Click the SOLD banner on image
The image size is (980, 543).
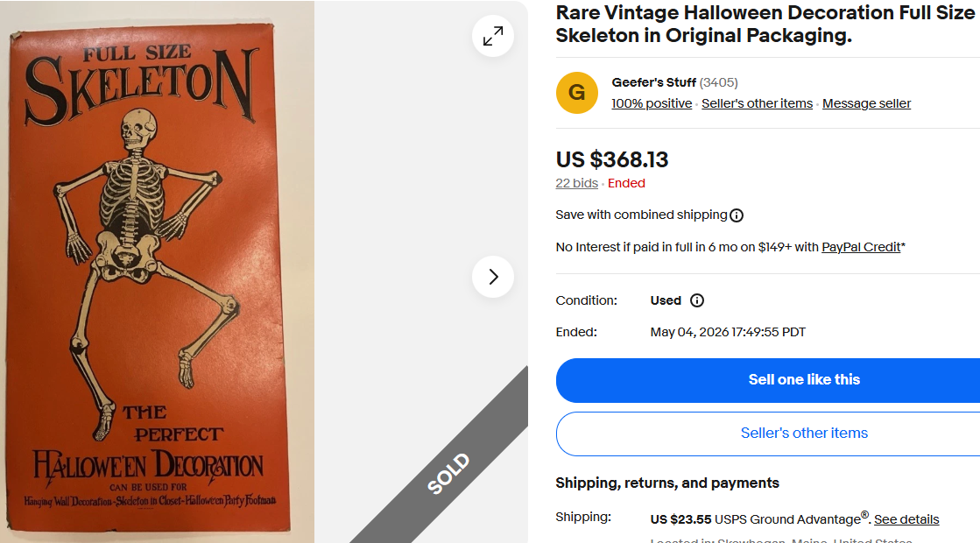pyautogui.click(x=448, y=473)
